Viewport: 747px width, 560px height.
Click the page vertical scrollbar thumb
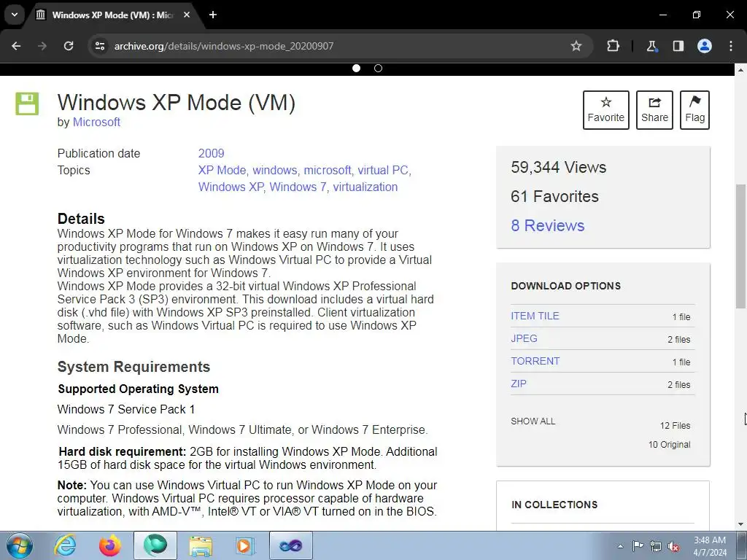[x=740, y=246]
